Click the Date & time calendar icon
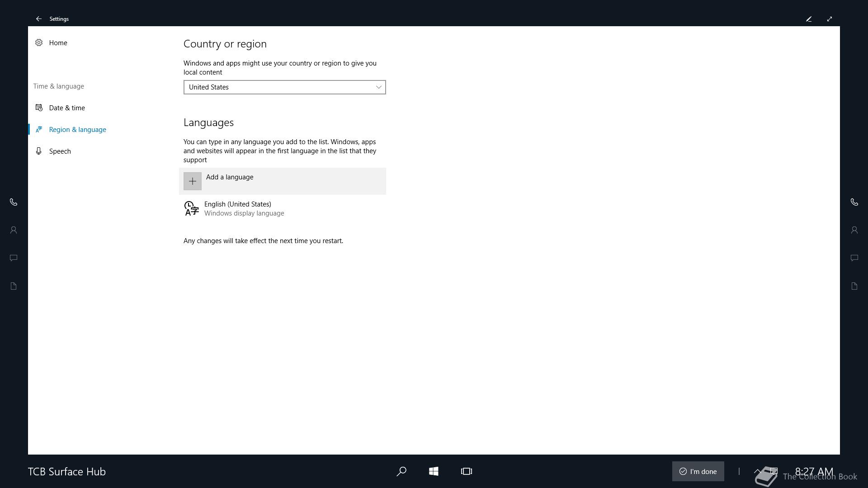868x488 pixels. (x=39, y=108)
